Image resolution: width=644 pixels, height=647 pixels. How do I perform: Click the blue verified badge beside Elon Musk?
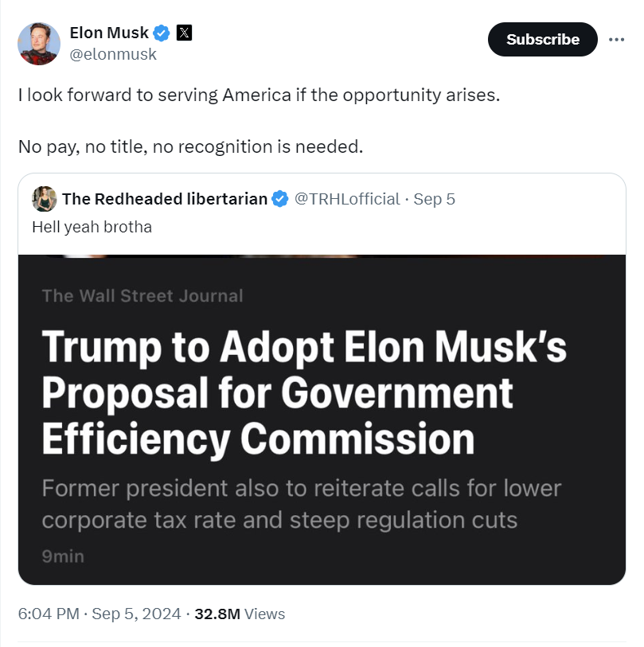pos(162,33)
